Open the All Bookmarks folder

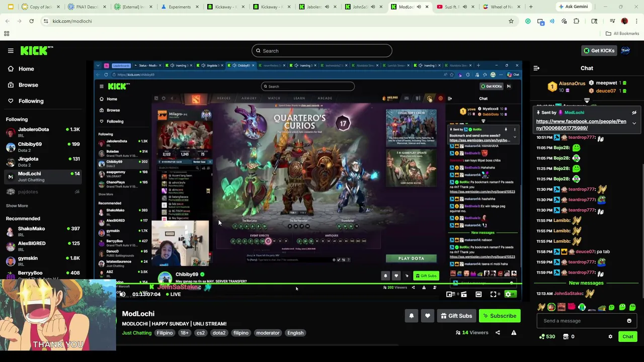(622, 34)
